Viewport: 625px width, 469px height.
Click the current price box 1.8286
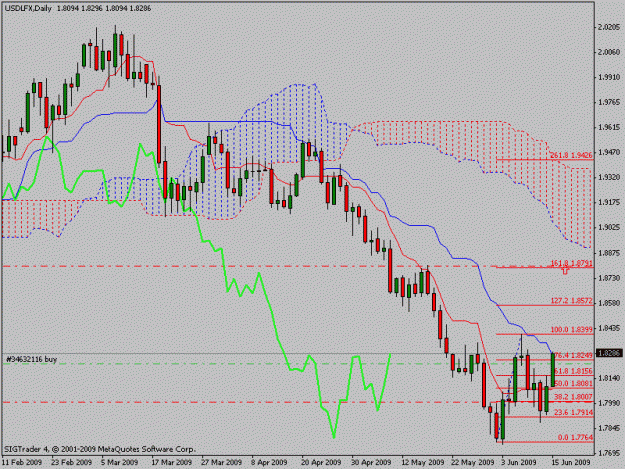[609, 353]
